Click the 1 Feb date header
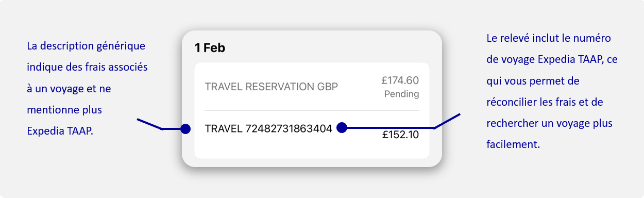This screenshot has height=198, width=644. tap(210, 48)
